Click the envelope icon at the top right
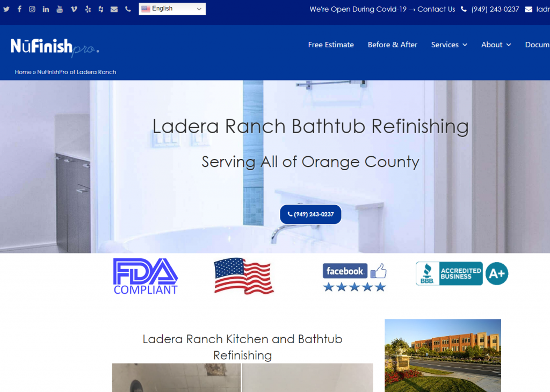The height and width of the screenshot is (392, 550). point(529,10)
